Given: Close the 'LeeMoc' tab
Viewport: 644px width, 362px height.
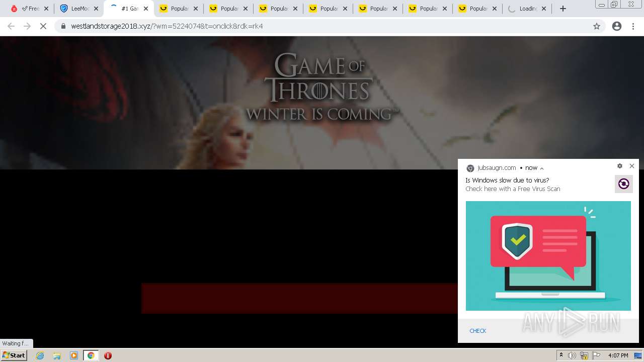Looking at the screenshot, I should pos(96,9).
